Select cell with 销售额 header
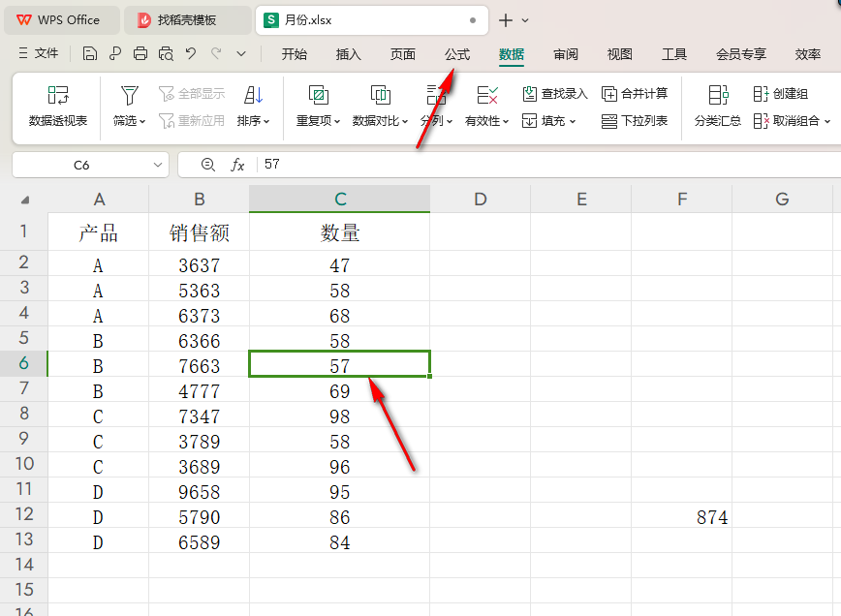The image size is (841, 616). (199, 232)
